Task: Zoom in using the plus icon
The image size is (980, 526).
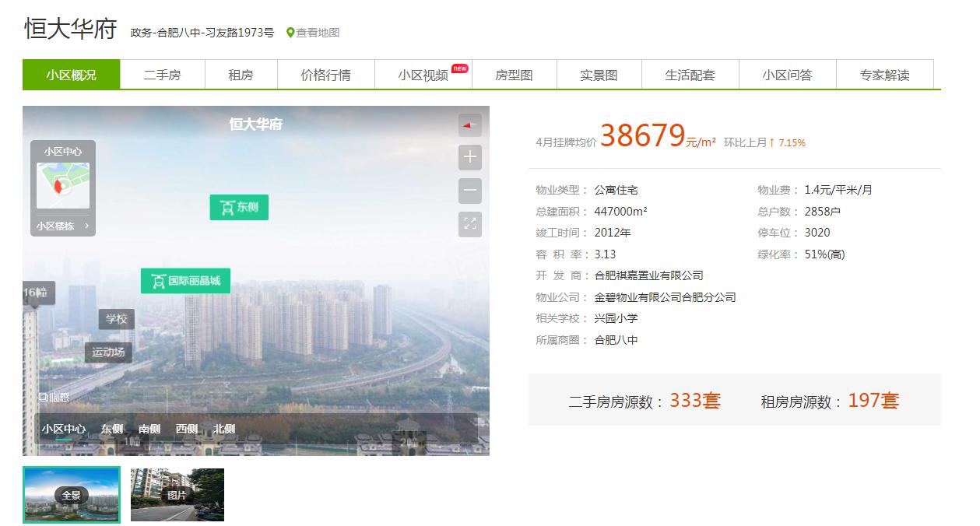Action: point(469,157)
